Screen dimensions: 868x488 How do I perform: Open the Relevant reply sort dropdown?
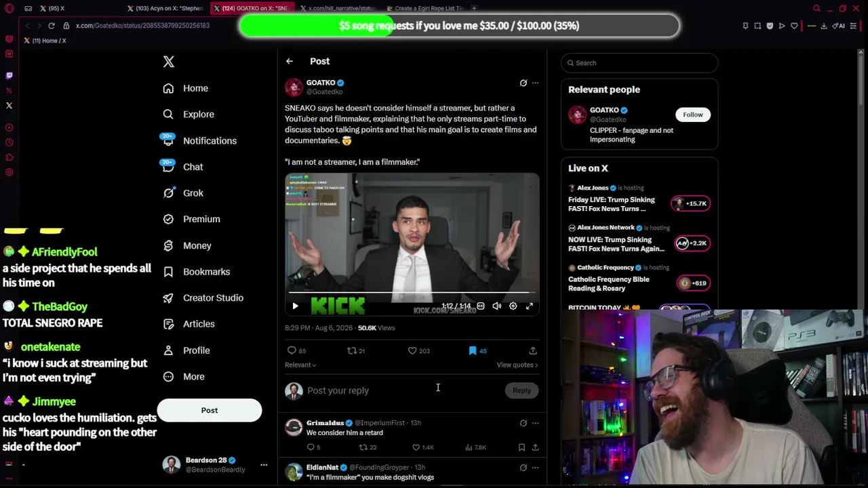click(300, 365)
